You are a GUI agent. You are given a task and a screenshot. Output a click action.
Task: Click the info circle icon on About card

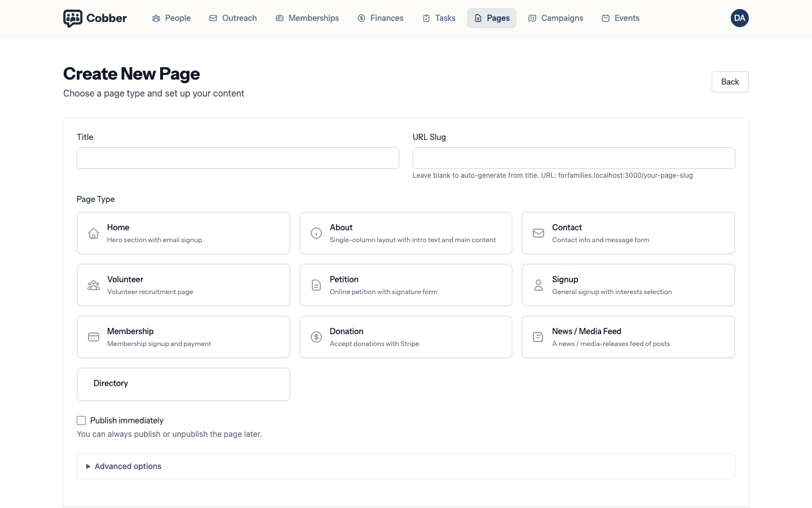click(x=316, y=233)
